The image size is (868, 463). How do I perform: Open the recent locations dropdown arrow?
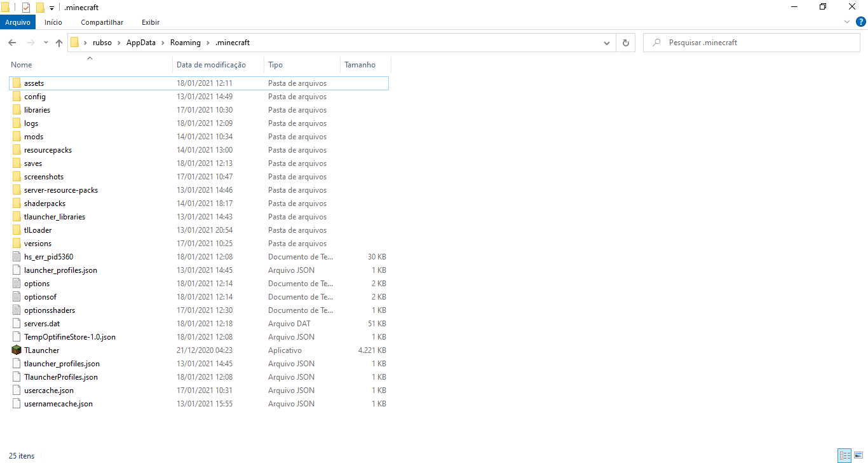tap(46, 43)
